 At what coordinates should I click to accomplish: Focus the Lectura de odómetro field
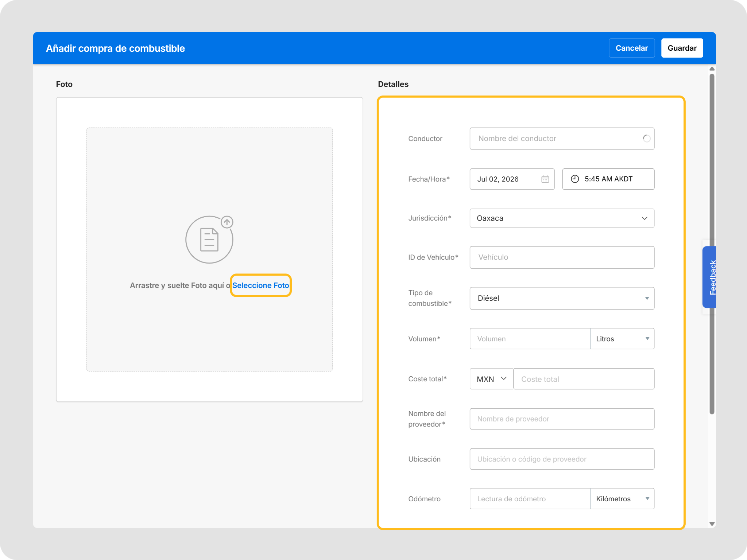point(530,499)
